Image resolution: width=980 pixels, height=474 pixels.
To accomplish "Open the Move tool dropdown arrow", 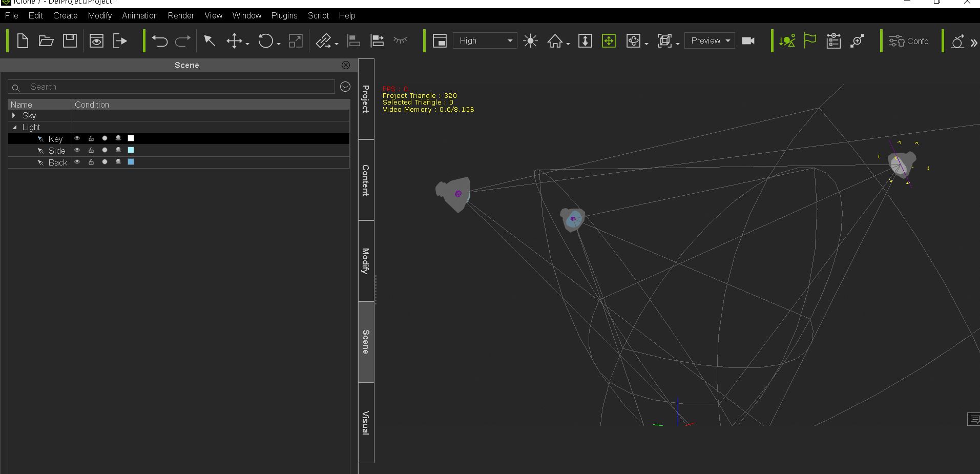I will 247,45.
